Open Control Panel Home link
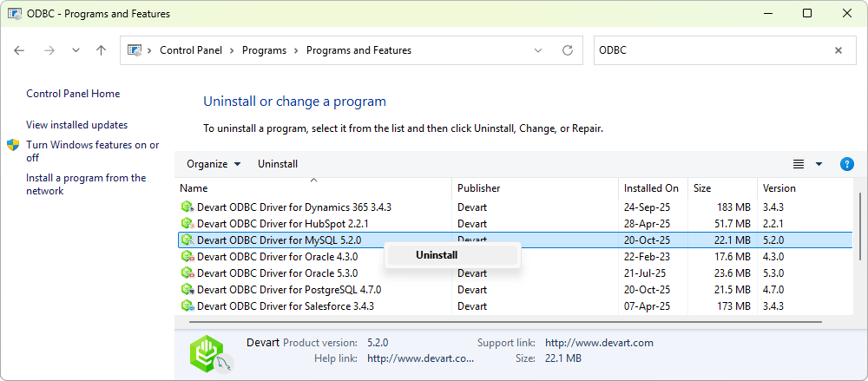The image size is (868, 381). pos(73,94)
